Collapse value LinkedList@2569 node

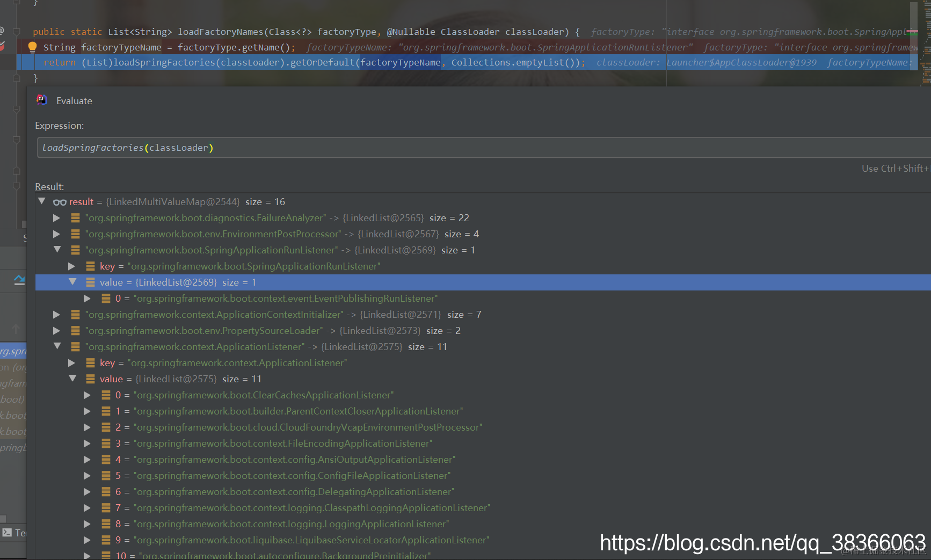click(x=72, y=282)
